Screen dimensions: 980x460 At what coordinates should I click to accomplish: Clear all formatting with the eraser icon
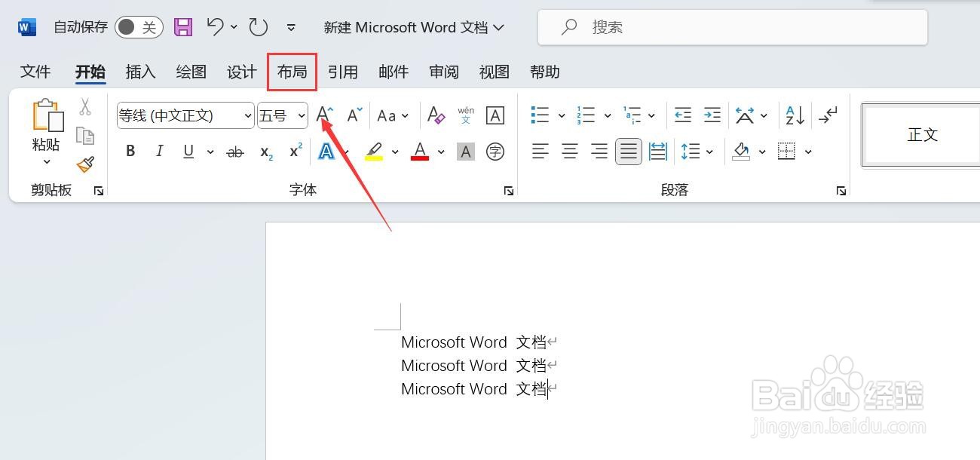tap(436, 115)
